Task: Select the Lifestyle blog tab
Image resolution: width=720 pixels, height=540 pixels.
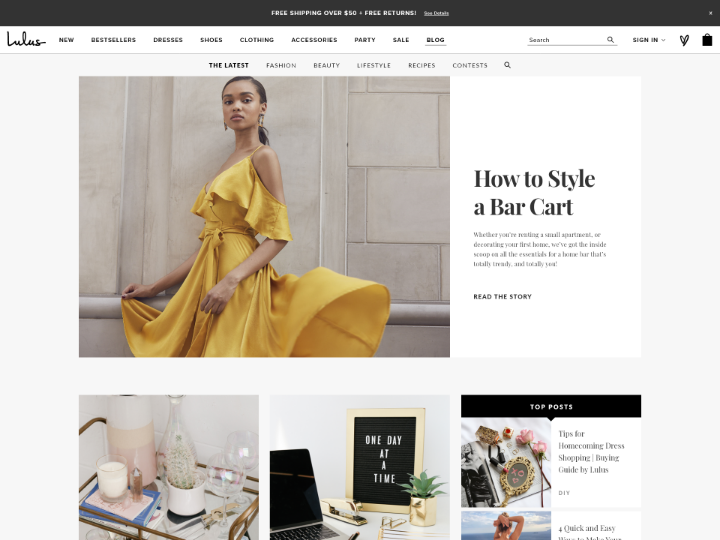Action: 374,66
